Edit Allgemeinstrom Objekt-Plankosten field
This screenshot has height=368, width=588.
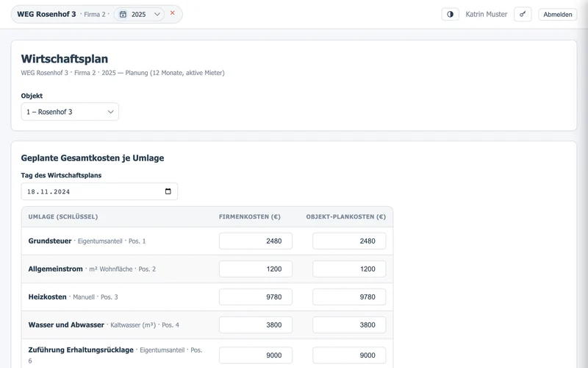(x=349, y=269)
